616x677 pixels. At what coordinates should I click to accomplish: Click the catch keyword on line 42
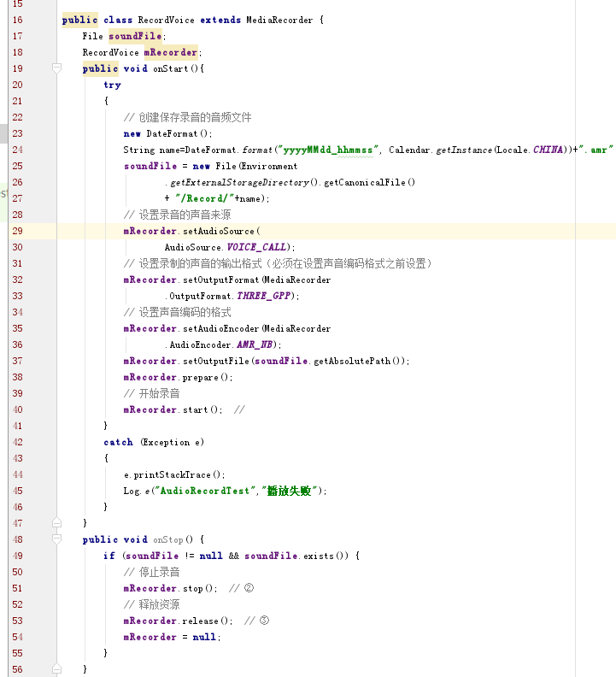coord(118,442)
